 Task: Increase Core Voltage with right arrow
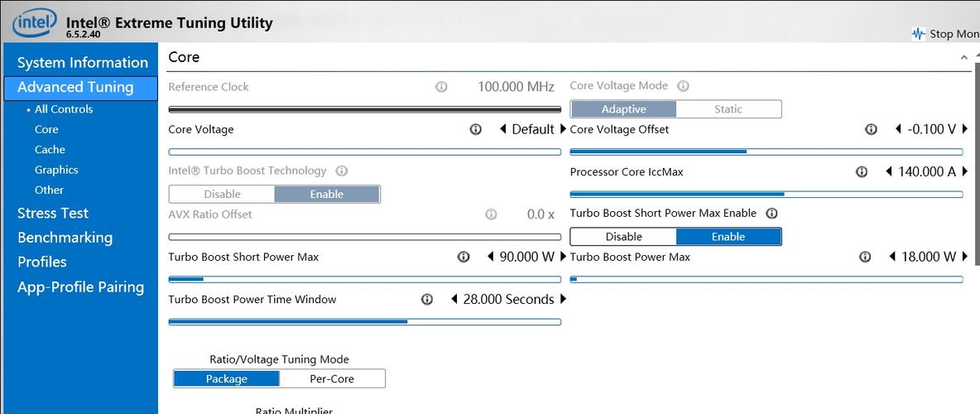(x=563, y=129)
